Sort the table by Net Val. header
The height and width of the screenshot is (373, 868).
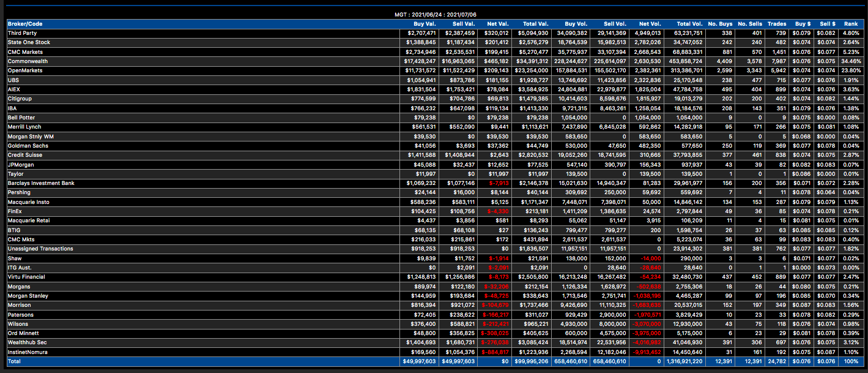(x=497, y=24)
